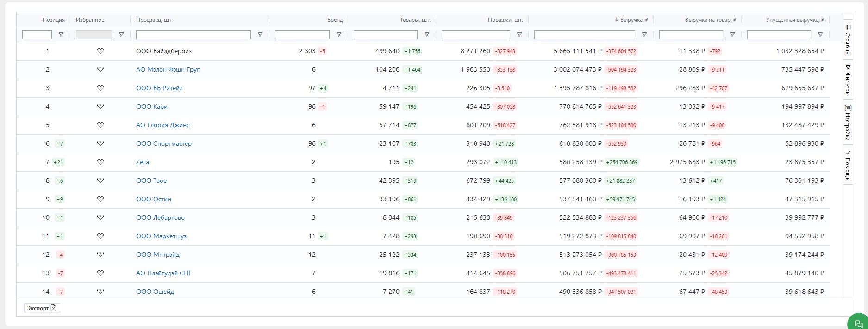Screen dimensions: 868x329
Task: Favorite ООО Вайлдберриз with heart icon
Action: click(100, 51)
